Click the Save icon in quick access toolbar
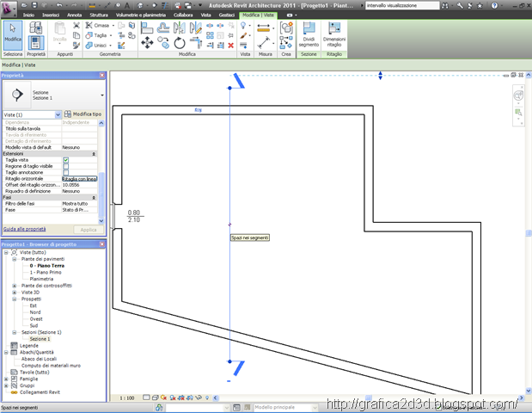This screenshot has width=532, height=413. (x=34, y=5)
